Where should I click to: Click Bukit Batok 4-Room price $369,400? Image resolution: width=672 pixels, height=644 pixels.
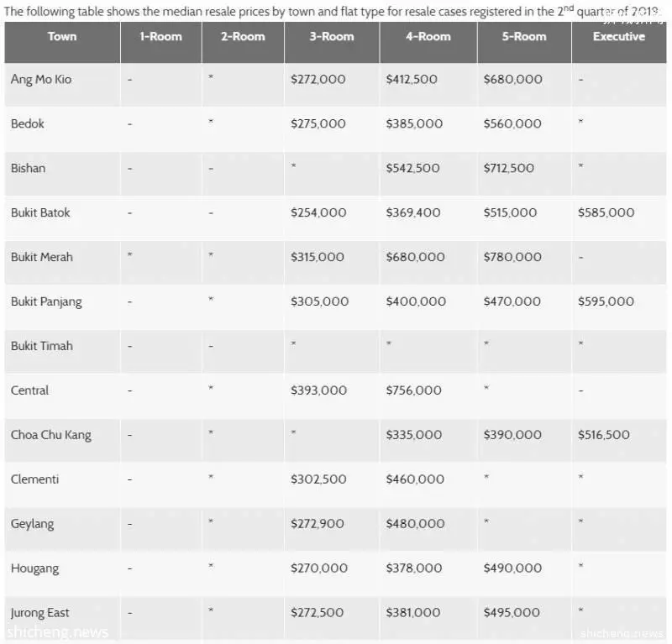tap(413, 213)
